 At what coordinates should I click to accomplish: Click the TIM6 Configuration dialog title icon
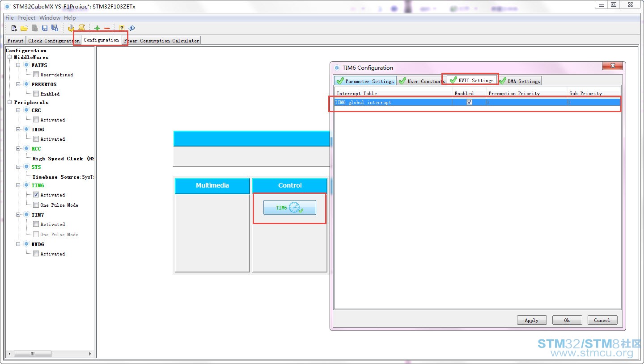337,68
